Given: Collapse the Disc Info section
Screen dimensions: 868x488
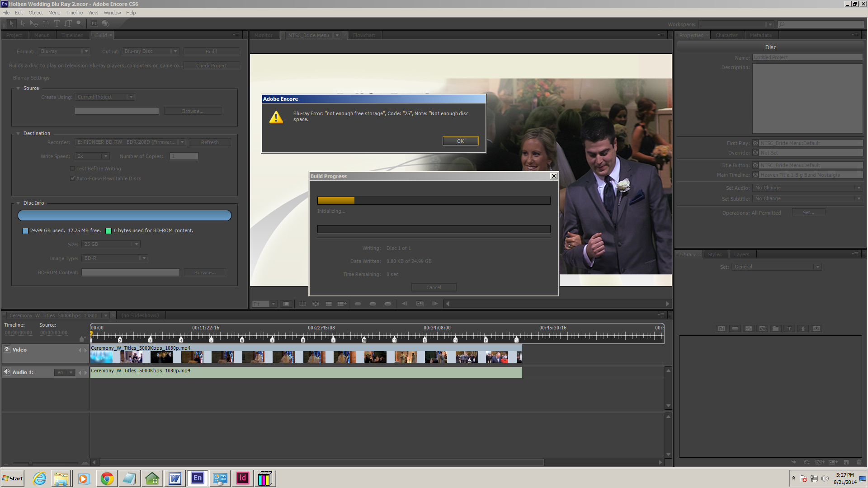Looking at the screenshot, I should (x=18, y=203).
